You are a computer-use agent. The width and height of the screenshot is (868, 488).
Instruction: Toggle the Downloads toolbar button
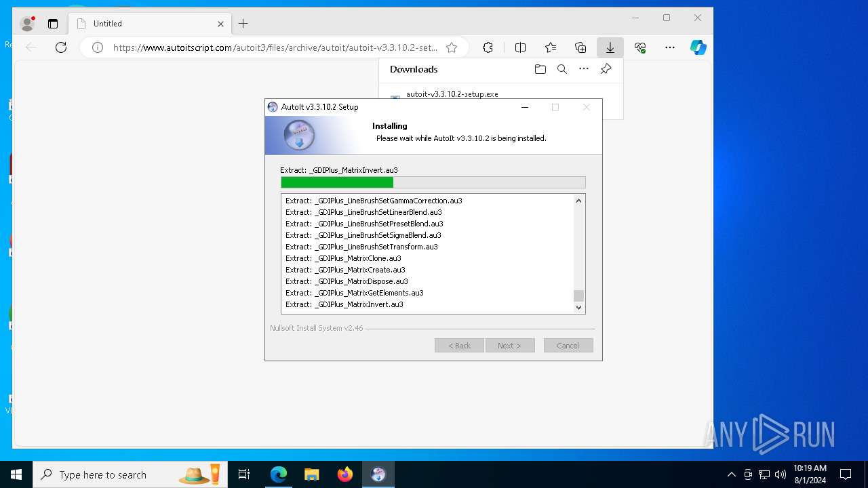(x=610, y=47)
